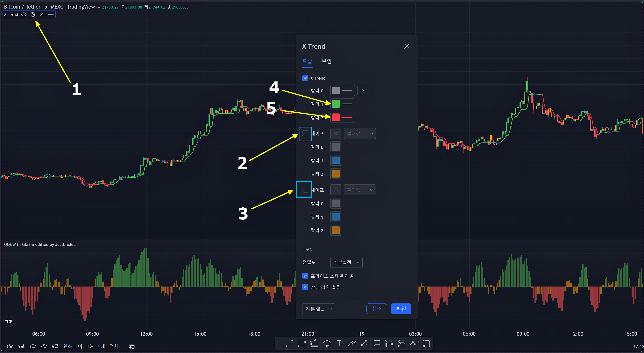644x353 pixels.
Task: Select the brush drawing tool
Action: click(352, 343)
